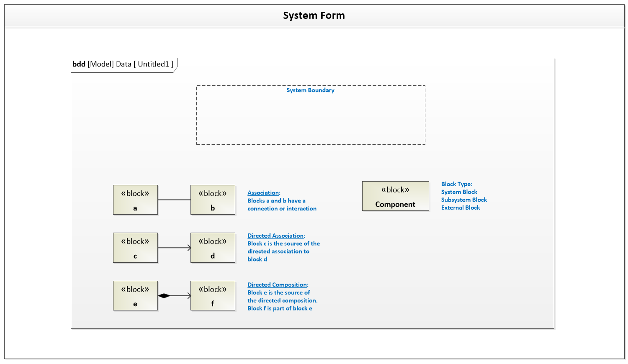Image resolution: width=628 pixels, height=364 pixels.
Task: Click 'connection or interaction' text
Action: tap(282, 209)
